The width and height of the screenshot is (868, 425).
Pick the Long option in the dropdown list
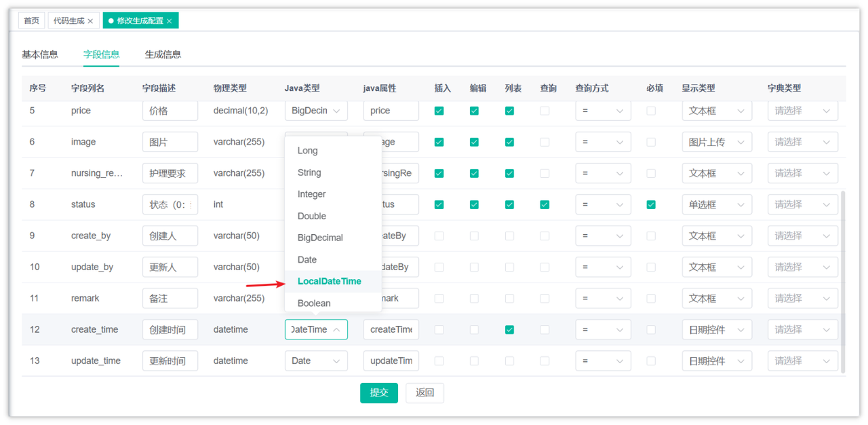pyautogui.click(x=333, y=151)
